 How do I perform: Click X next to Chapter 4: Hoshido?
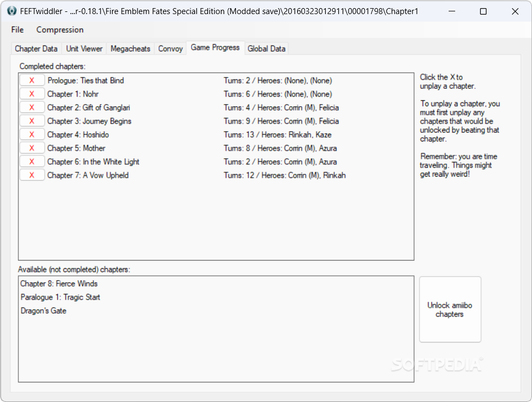point(32,134)
